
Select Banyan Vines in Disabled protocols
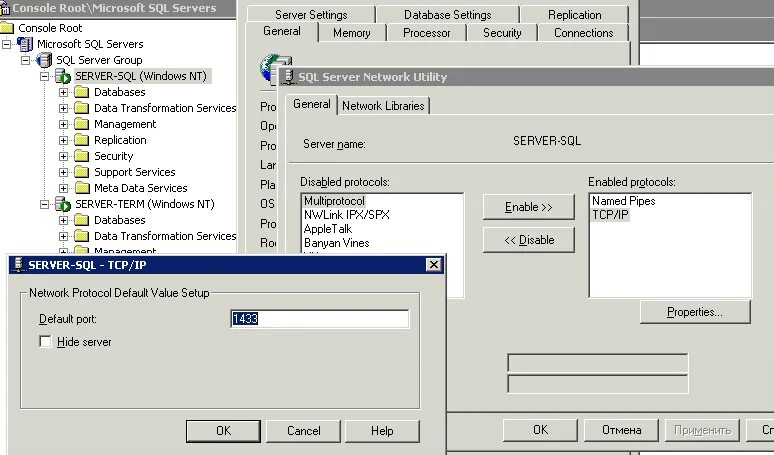click(x=336, y=243)
